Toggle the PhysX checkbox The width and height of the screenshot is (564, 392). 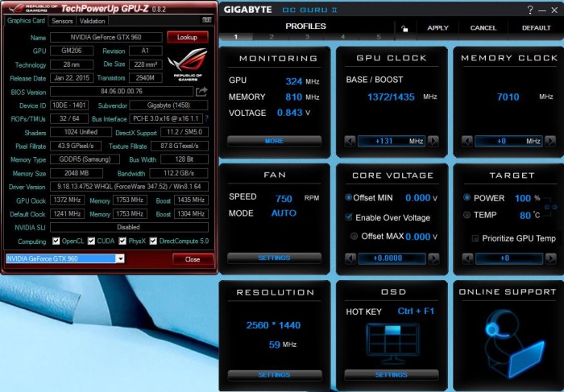(x=122, y=241)
